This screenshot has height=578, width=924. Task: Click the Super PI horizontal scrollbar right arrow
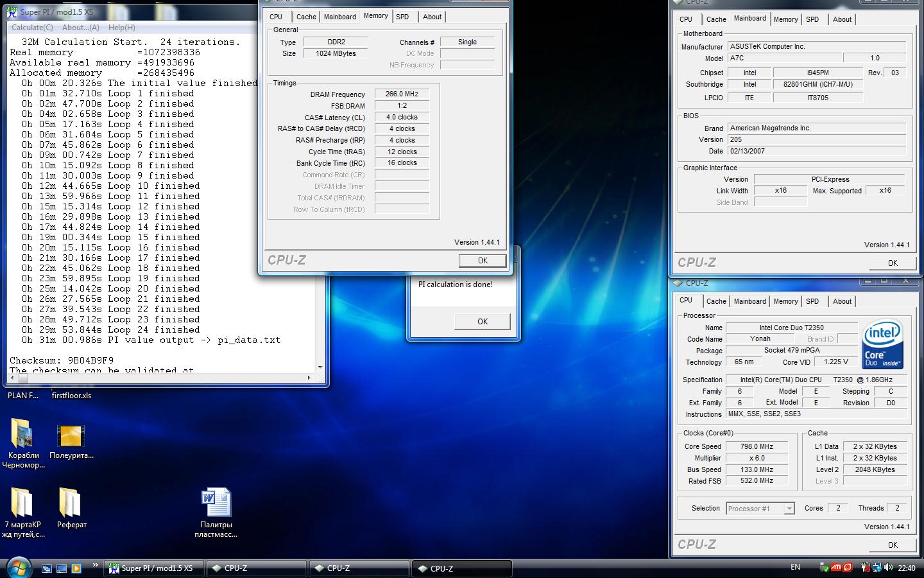click(309, 378)
